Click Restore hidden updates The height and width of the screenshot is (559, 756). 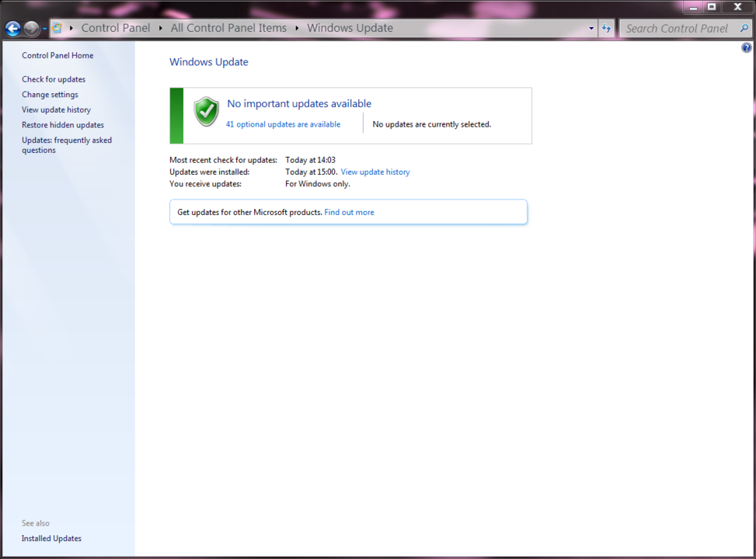pyautogui.click(x=63, y=125)
